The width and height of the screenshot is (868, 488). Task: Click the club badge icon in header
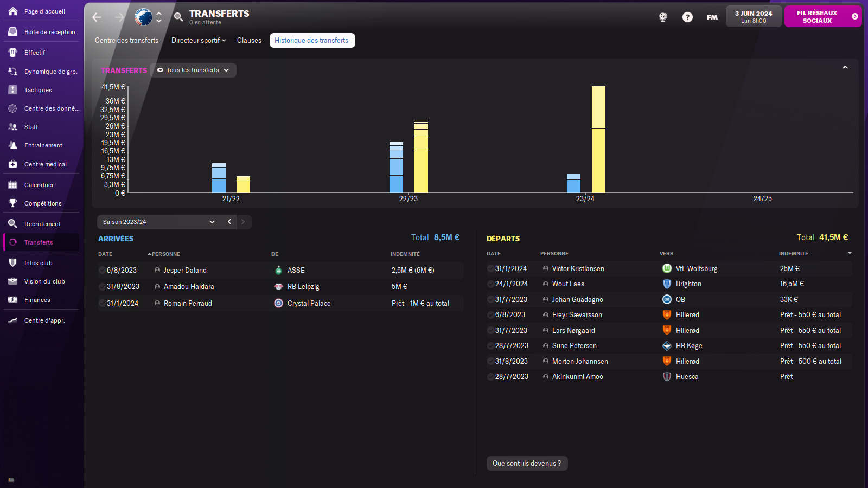(x=143, y=17)
